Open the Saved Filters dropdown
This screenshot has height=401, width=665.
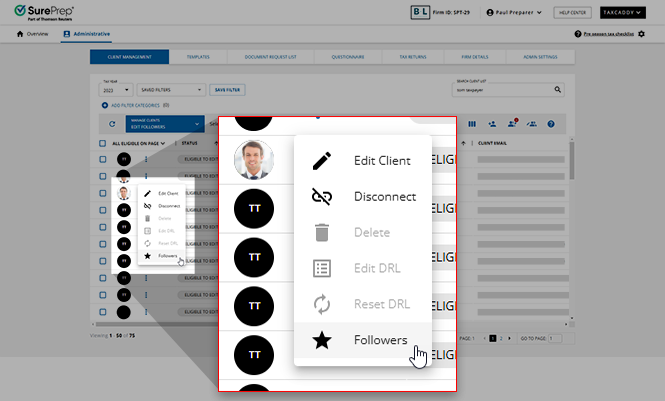click(x=171, y=90)
